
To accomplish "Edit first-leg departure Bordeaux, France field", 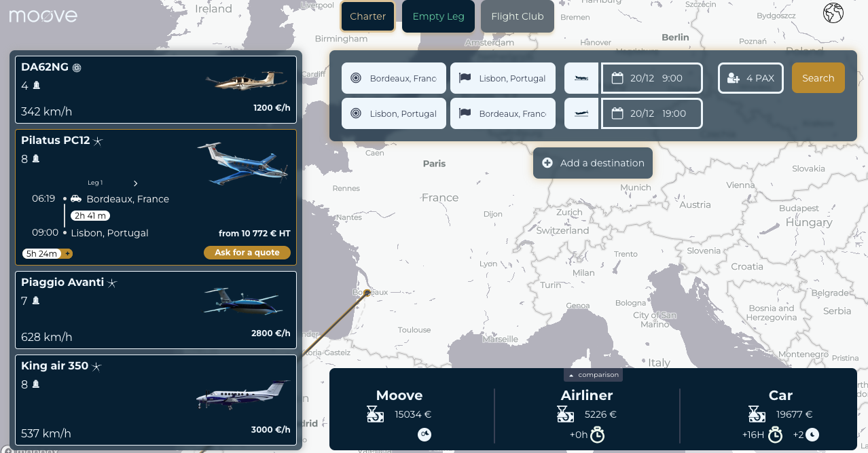I will (394, 78).
